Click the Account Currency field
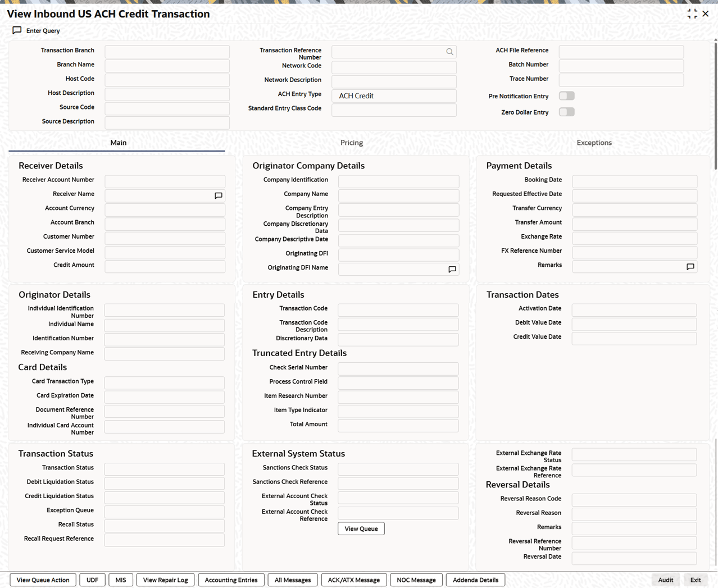This screenshot has width=718, height=588. [x=165, y=209]
